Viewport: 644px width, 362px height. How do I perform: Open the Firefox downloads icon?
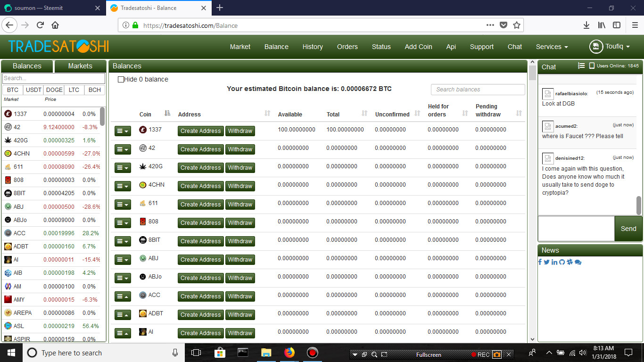586,25
